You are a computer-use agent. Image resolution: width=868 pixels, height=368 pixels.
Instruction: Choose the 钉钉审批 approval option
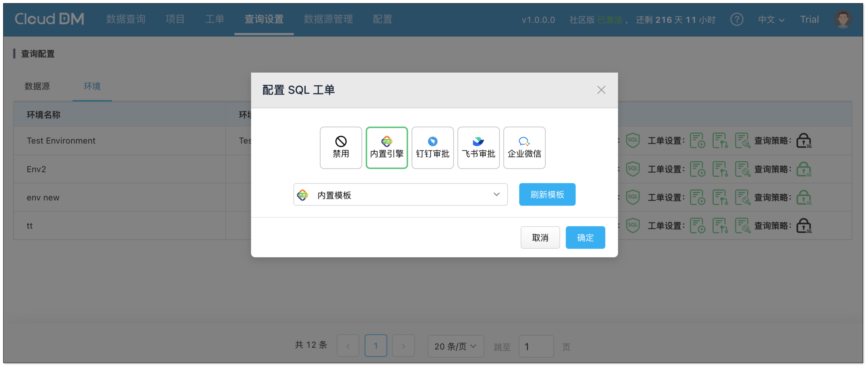[x=432, y=147]
